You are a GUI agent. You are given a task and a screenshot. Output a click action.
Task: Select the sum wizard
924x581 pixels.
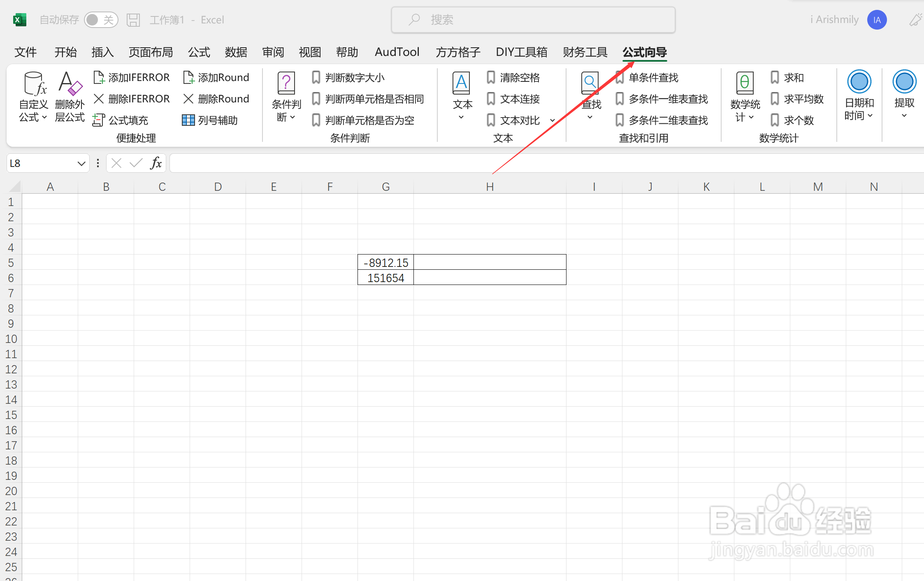787,77
